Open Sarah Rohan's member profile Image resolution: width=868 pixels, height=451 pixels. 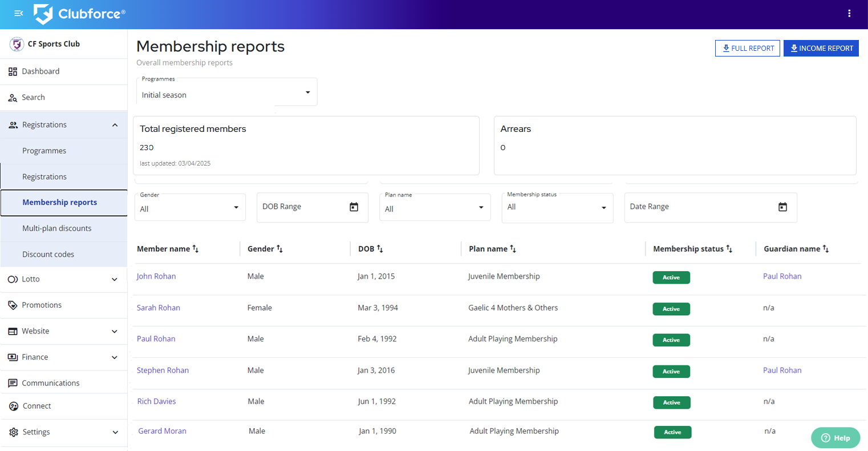(x=159, y=307)
